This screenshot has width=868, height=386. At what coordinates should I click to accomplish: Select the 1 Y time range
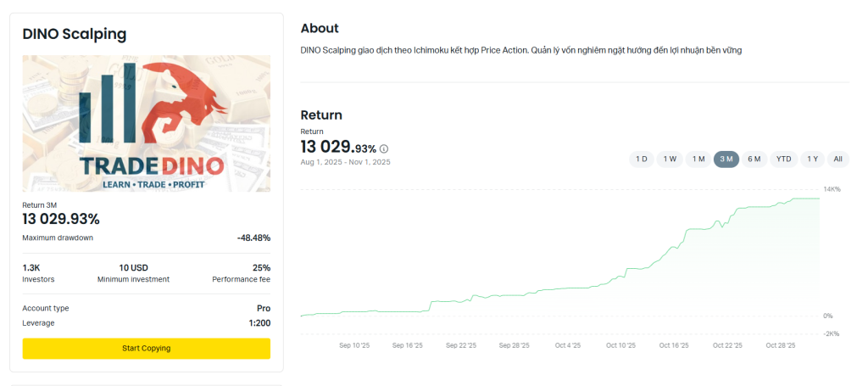pyautogui.click(x=812, y=159)
